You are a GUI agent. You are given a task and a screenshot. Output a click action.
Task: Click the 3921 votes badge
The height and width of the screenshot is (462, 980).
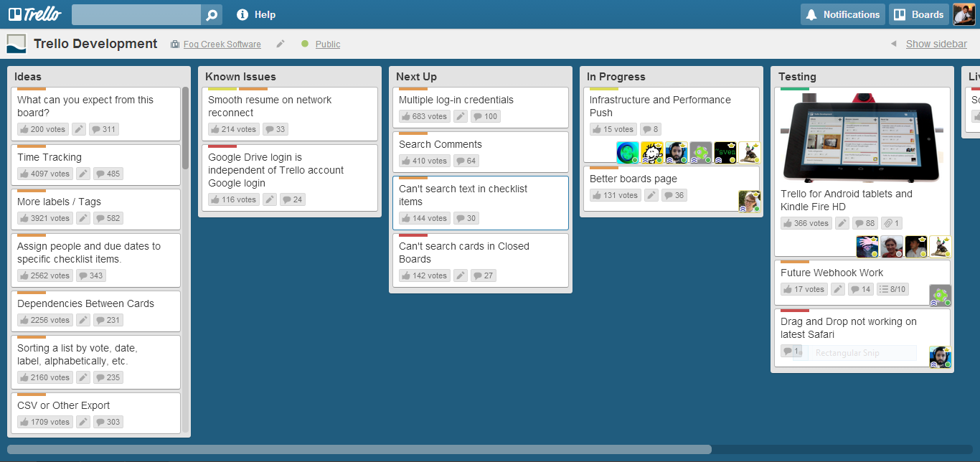45,218
